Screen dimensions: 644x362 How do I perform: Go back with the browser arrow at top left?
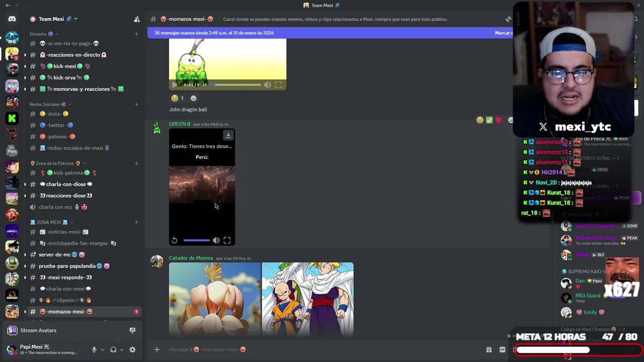pos(8,6)
